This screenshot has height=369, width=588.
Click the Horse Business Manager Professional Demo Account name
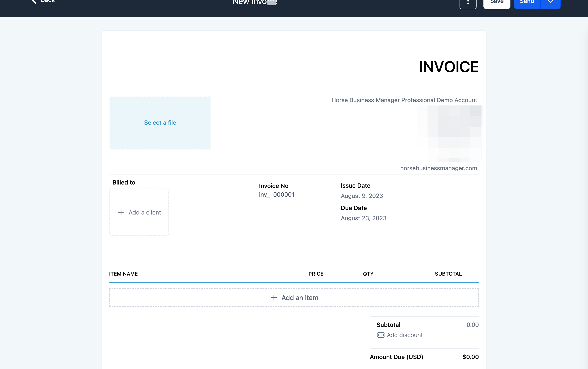(x=404, y=100)
